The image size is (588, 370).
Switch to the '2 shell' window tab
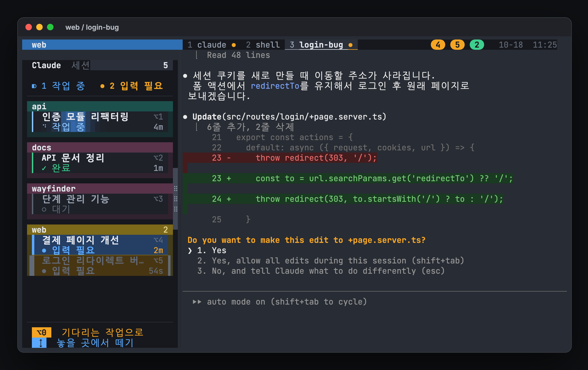(263, 45)
